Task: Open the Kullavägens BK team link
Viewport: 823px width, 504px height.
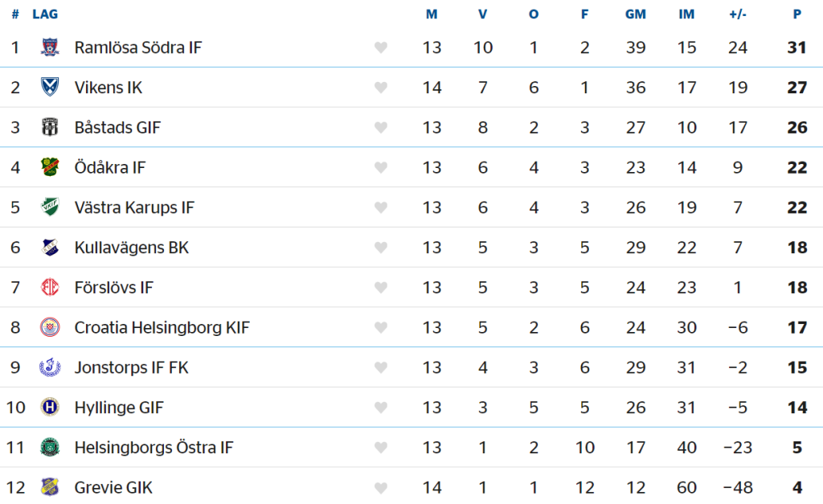Action: click(132, 248)
